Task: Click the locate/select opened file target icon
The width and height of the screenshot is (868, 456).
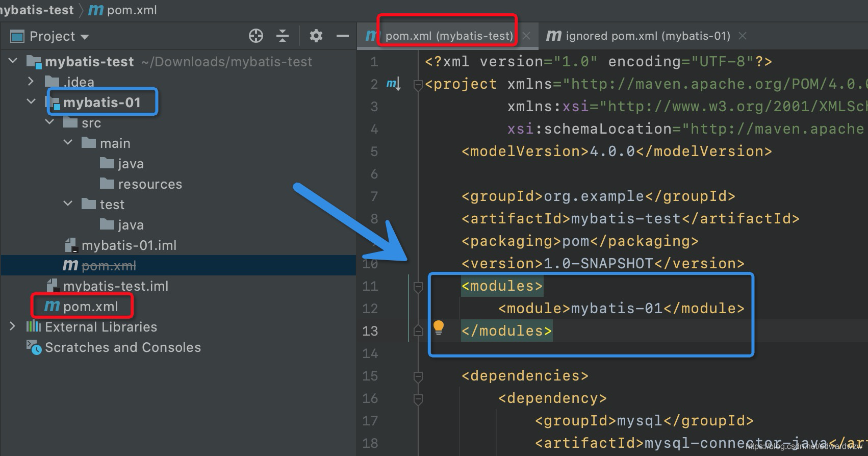Action: [x=256, y=36]
